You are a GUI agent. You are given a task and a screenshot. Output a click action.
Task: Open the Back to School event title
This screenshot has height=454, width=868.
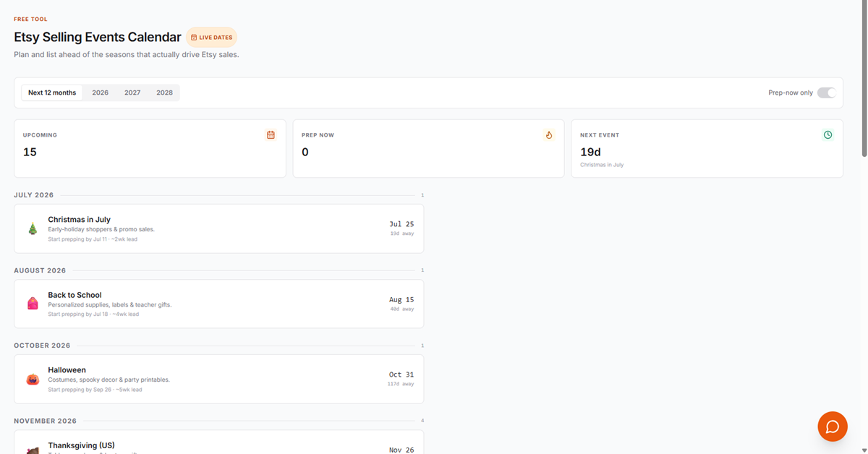(x=75, y=295)
